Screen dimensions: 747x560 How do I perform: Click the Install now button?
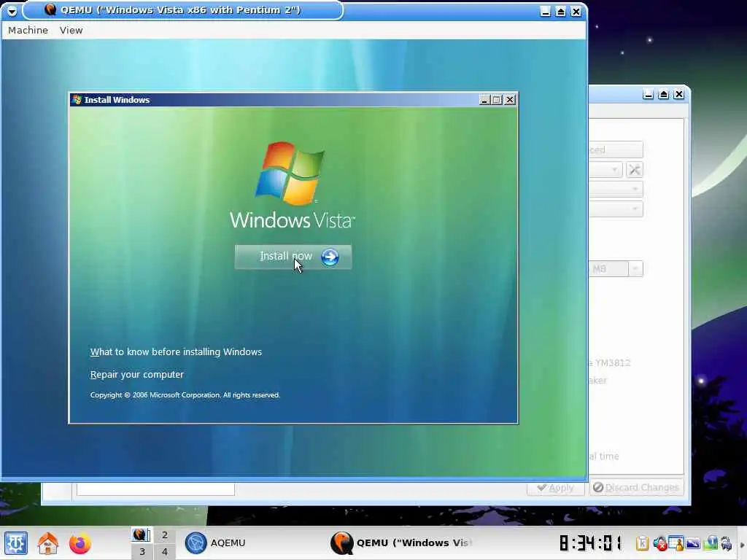293,257
